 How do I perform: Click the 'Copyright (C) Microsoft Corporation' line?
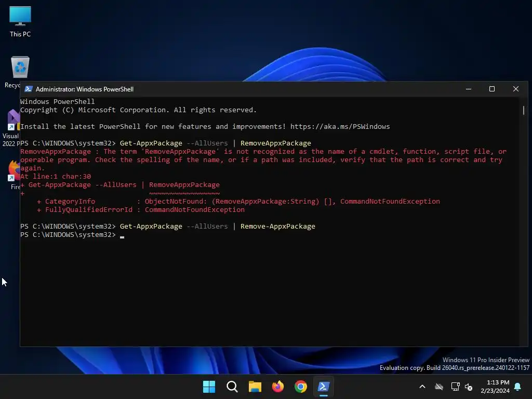(x=138, y=110)
